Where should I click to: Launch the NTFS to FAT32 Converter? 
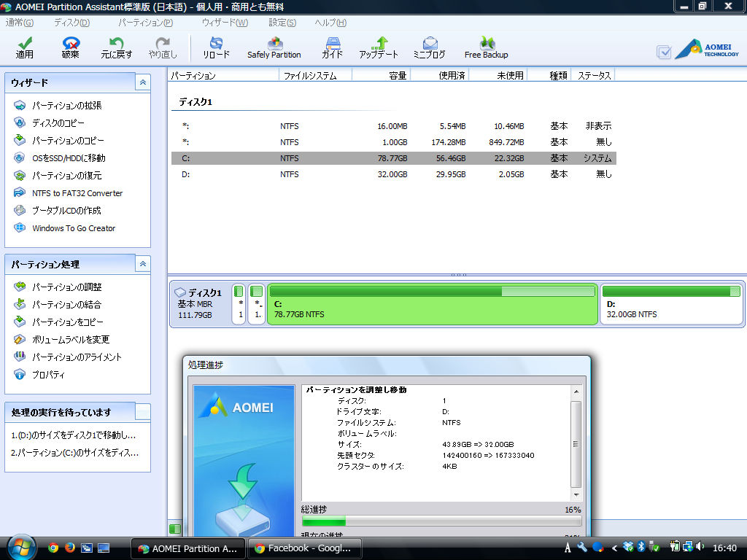pos(69,192)
